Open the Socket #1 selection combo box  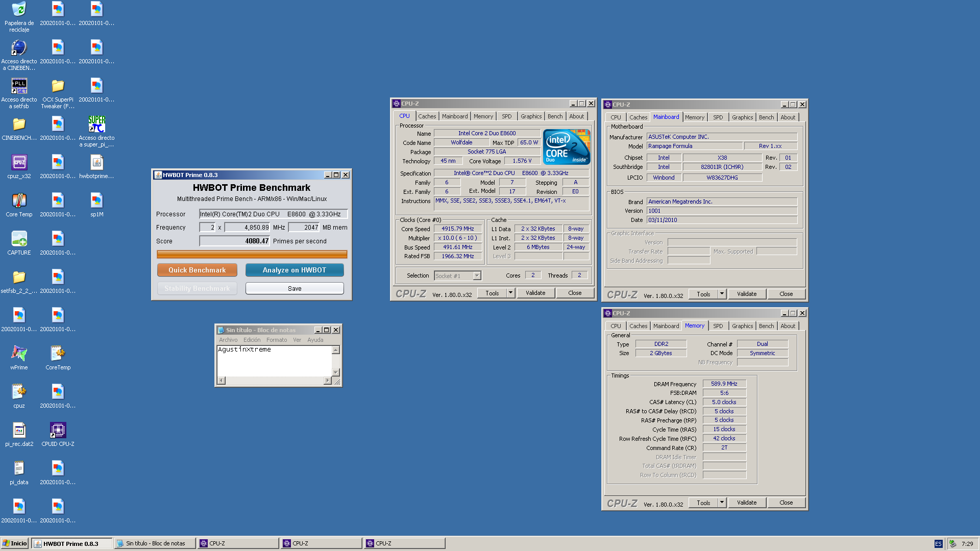point(457,275)
